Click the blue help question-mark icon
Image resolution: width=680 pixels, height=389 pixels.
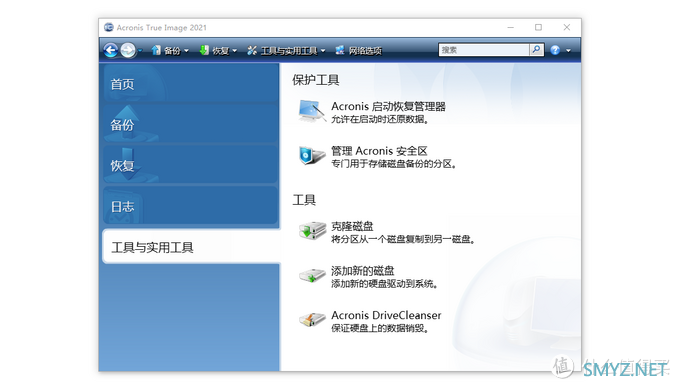555,50
